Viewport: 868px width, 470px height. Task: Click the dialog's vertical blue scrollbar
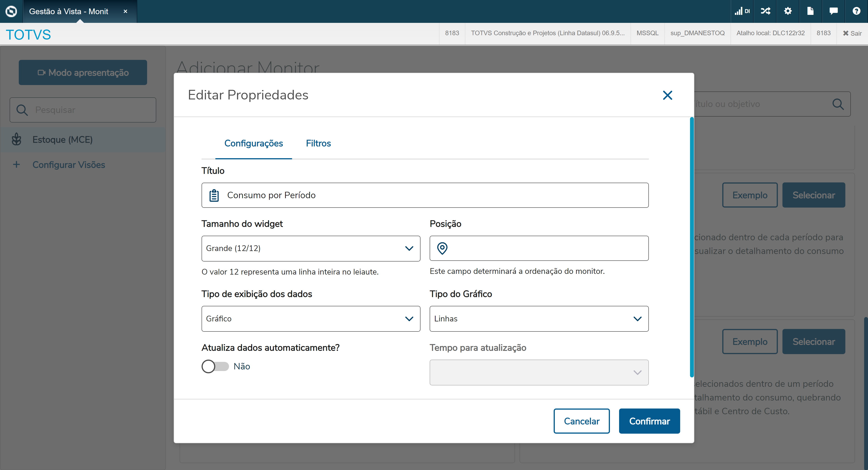pos(691,247)
